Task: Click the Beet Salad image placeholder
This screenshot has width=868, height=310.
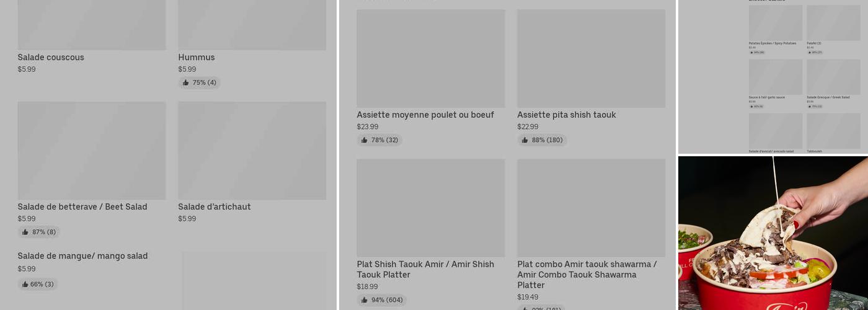Action: [x=92, y=151]
